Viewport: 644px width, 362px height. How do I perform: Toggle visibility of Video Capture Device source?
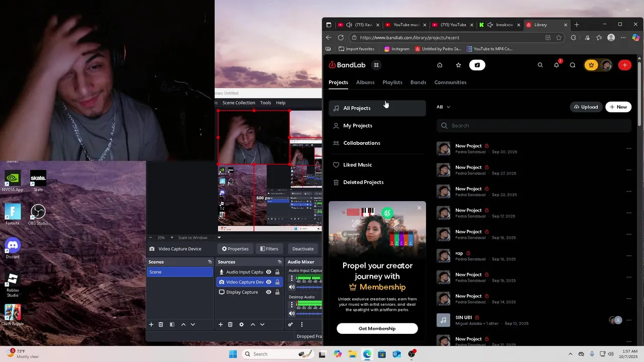click(269, 282)
